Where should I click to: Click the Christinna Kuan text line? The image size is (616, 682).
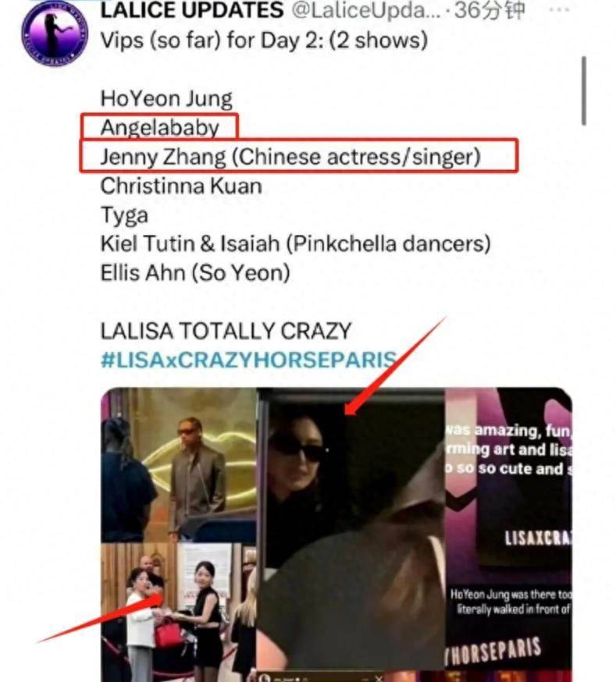click(x=181, y=186)
